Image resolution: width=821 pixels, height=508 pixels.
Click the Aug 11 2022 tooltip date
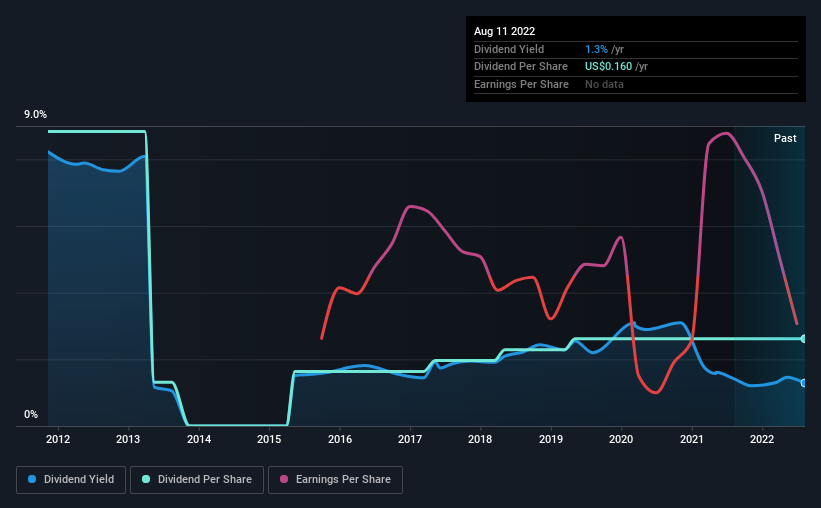[x=504, y=31]
